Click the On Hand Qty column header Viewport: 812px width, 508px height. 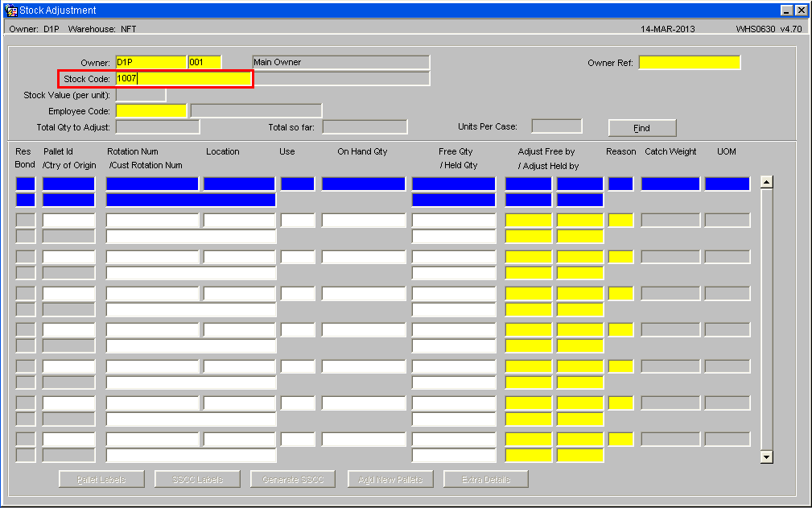click(x=362, y=151)
